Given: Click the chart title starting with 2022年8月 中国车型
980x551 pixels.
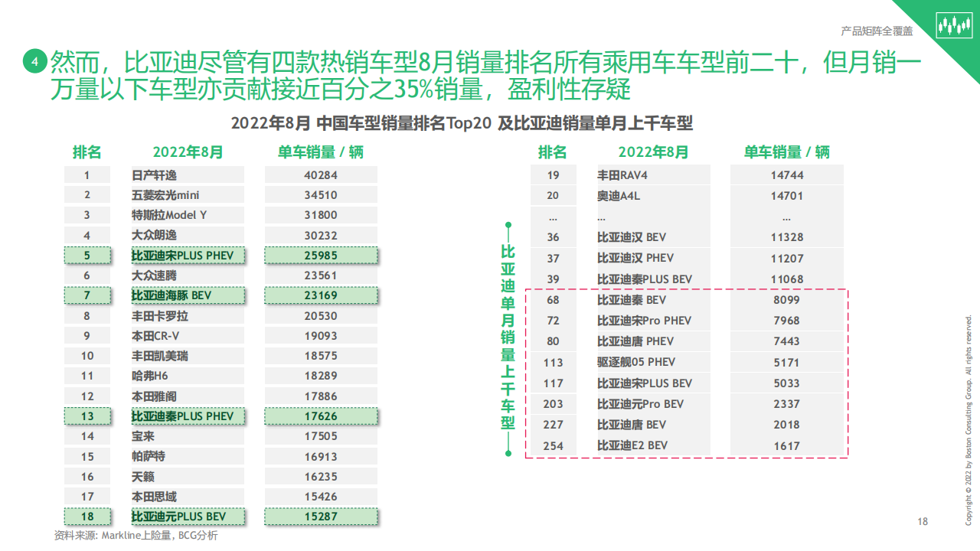Looking at the screenshot, I should pos(462,123).
